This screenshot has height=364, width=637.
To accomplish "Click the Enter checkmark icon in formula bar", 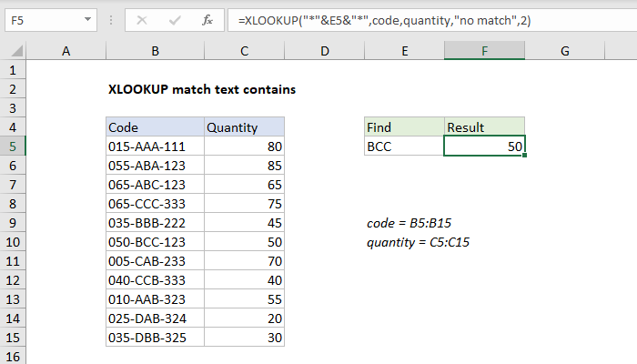I will pos(173,18).
